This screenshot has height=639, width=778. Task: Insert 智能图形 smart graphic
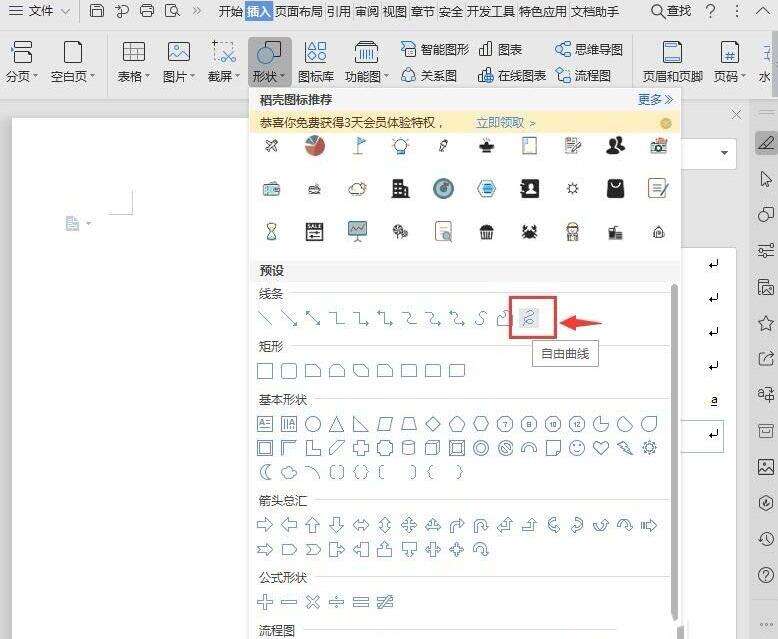tap(435, 49)
